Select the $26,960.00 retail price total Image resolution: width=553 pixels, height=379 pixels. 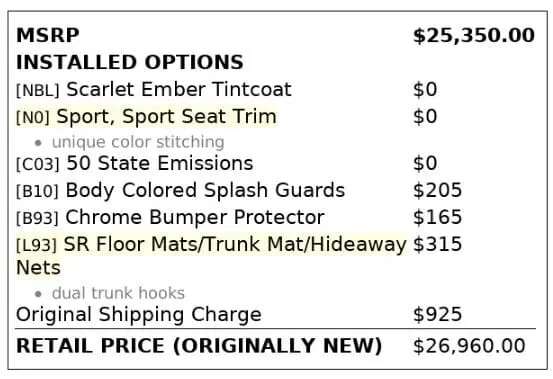tap(469, 346)
